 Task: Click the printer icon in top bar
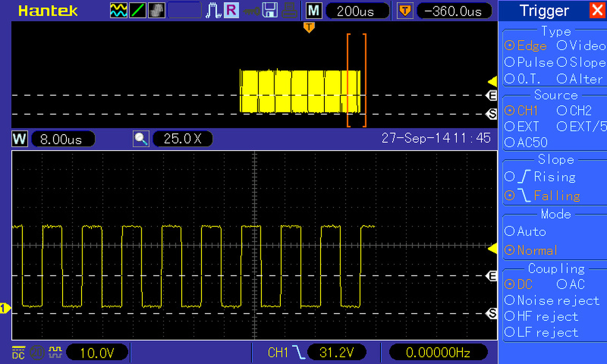[289, 10]
